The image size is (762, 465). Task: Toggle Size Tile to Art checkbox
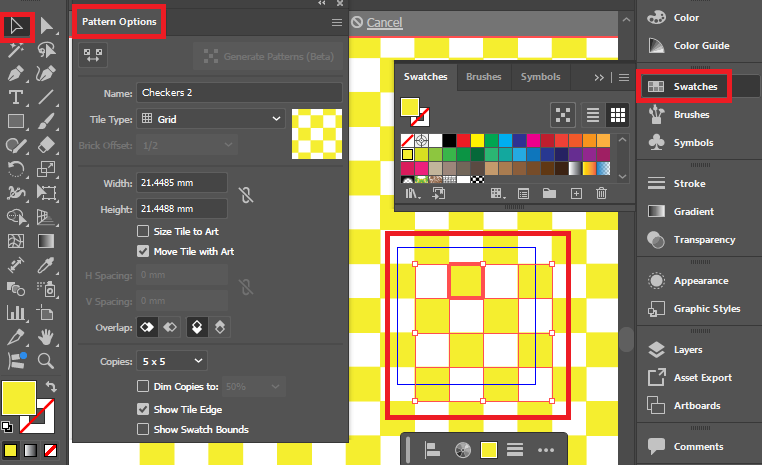143,231
